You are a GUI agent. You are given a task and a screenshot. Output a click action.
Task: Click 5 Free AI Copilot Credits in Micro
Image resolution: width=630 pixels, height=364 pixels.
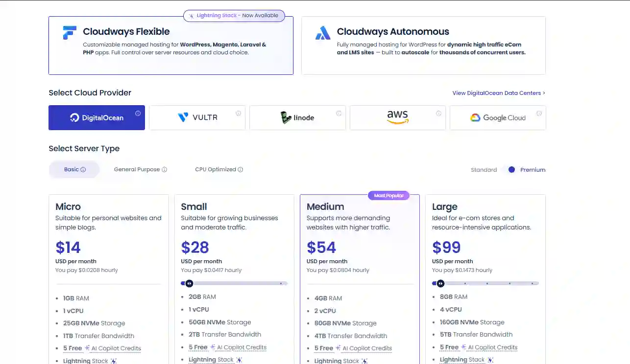click(x=102, y=348)
